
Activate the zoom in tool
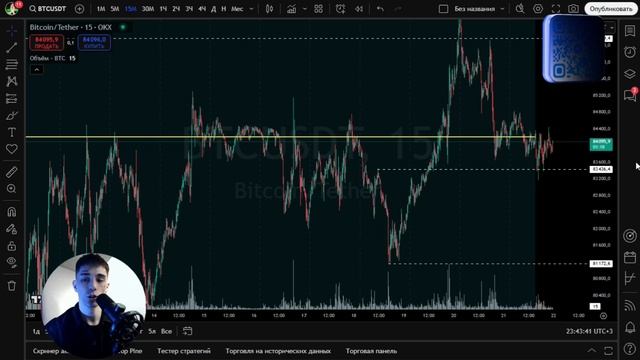pyautogui.click(x=11, y=189)
